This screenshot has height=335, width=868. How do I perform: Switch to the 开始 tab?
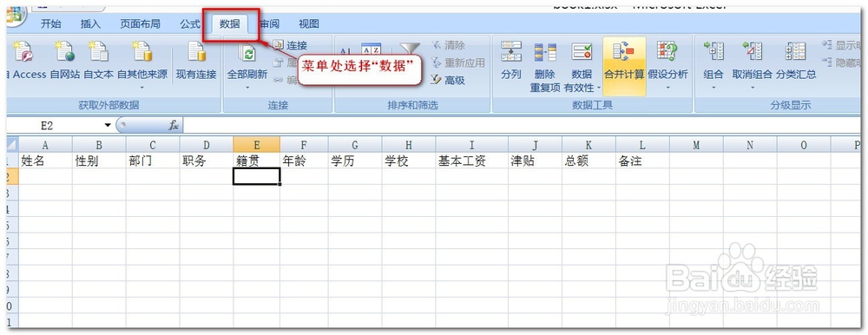(x=51, y=23)
